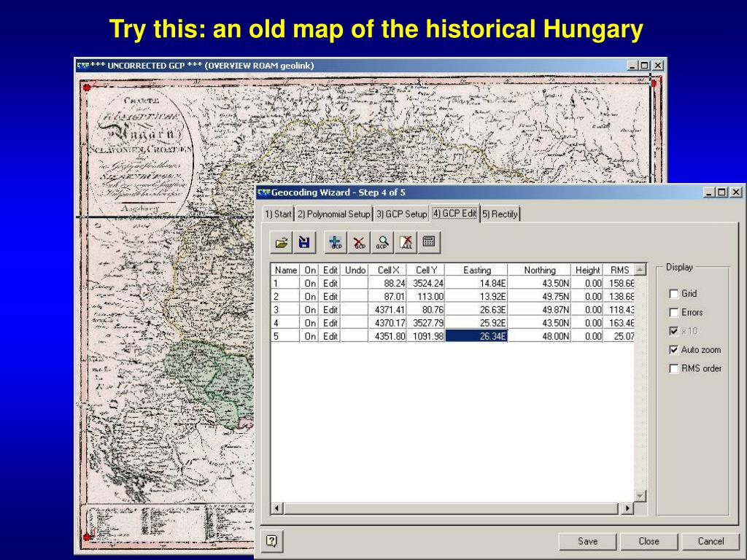Select Cell Y value 3527.79

426,323
